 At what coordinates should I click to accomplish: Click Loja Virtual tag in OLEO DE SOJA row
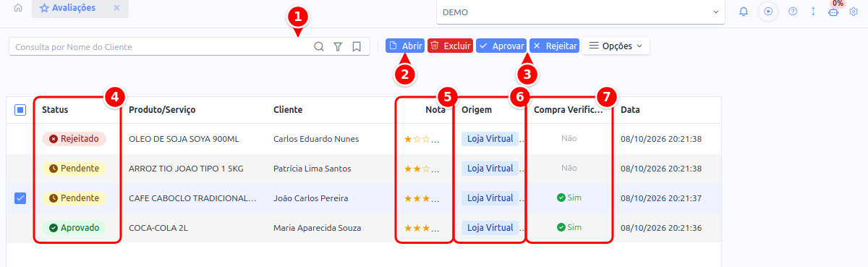(490, 138)
